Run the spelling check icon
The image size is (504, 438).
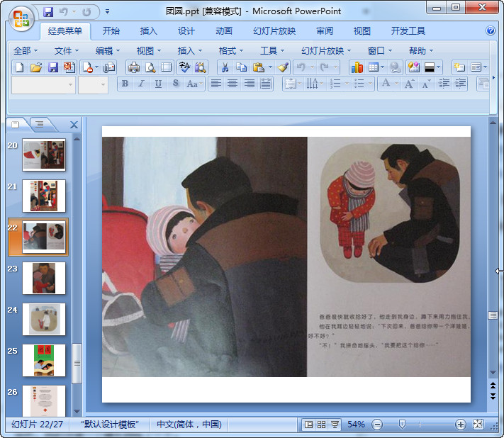coord(184,67)
